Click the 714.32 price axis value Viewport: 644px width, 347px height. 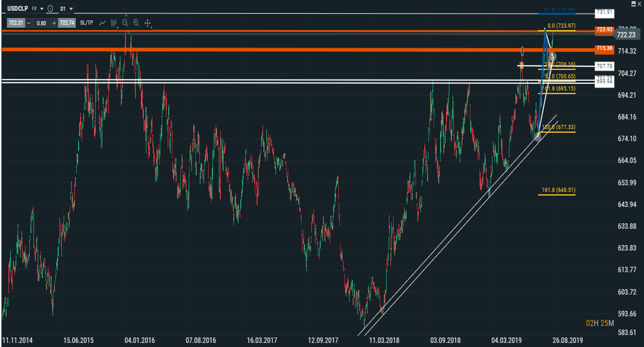click(x=626, y=51)
